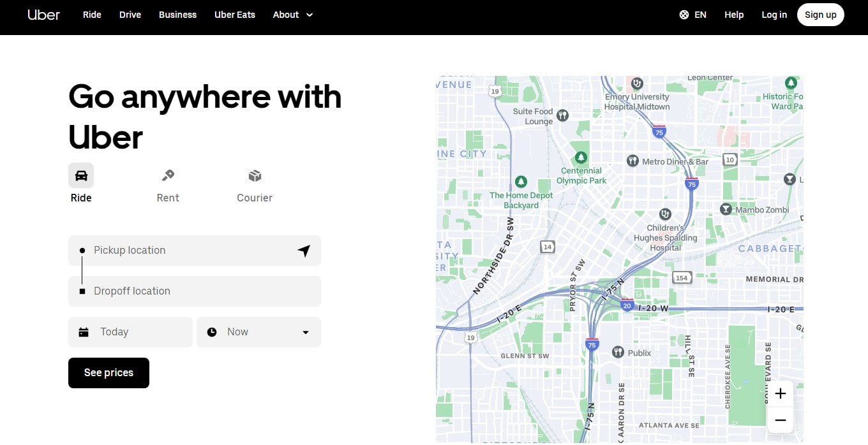Click the Cabbagetown neighborhood label on map
This screenshot has height=445, width=868.
(x=770, y=249)
